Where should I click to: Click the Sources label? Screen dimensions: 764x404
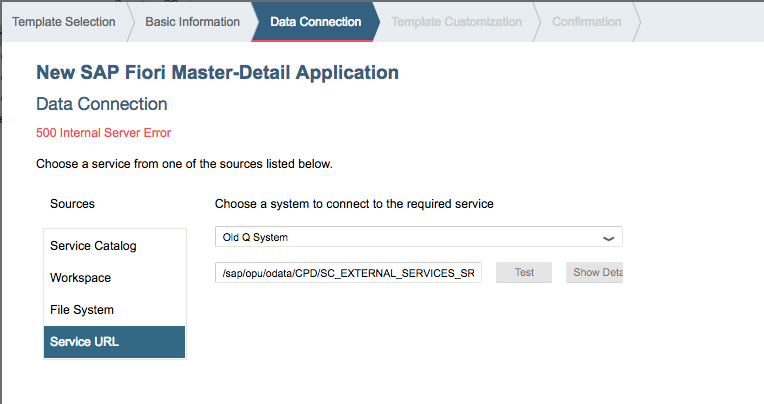pos(73,204)
